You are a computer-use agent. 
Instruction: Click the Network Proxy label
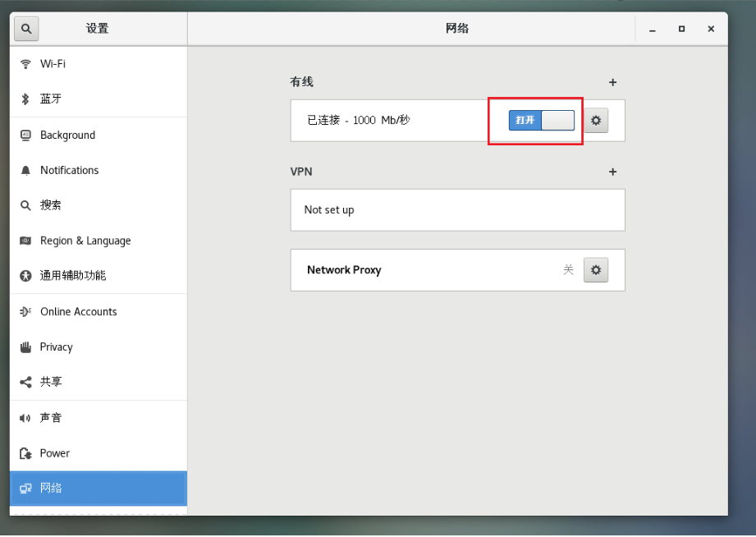click(344, 269)
